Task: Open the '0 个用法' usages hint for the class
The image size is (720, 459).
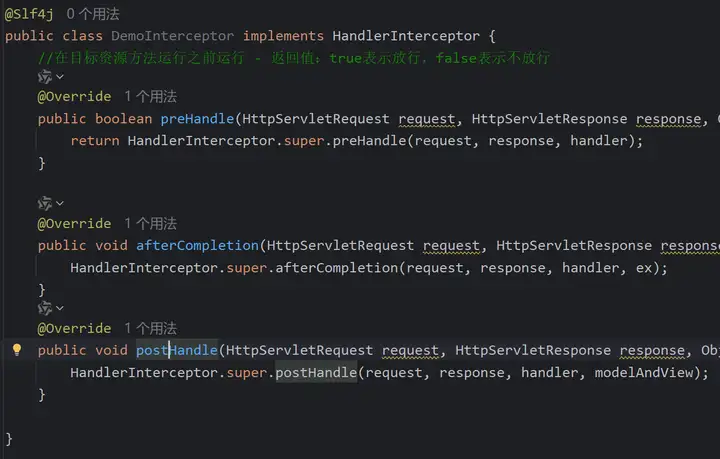Action: point(92,14)
